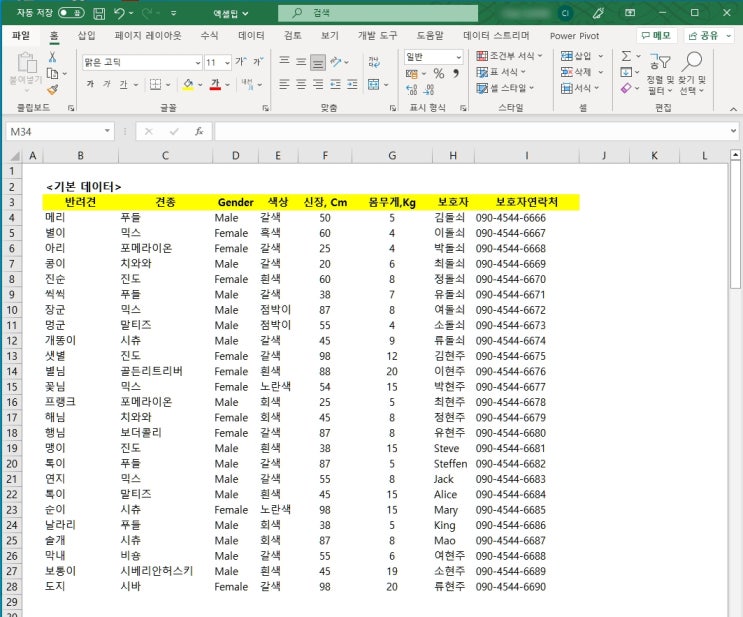Image resolution: width=743 pixels, height=617 pixels.
Task: Open the font color dropdown arrow
Action: click(x=227, y=85)
